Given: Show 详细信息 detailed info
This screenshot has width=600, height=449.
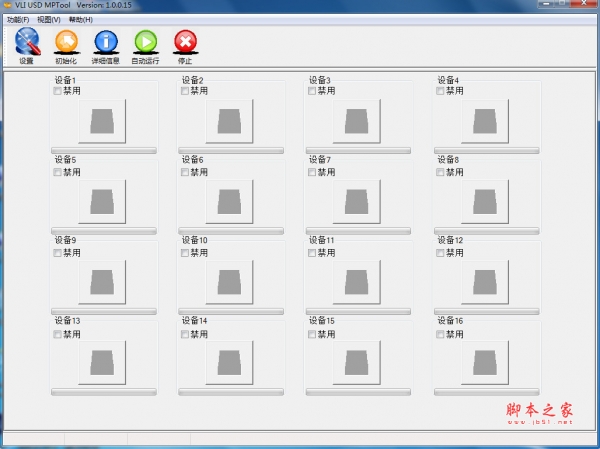Looking at the screenshot, I should [x=106, y=46].
